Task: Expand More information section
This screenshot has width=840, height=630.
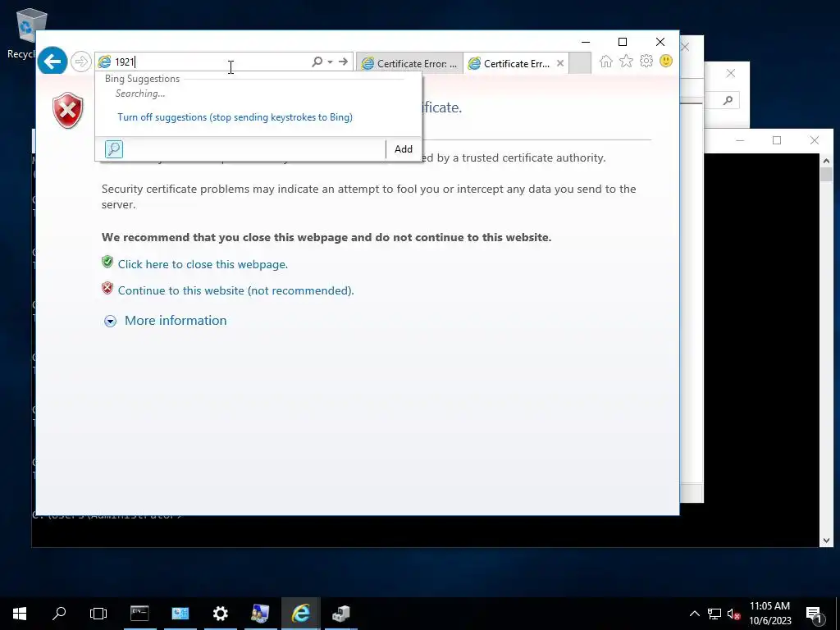Action: [x=111, y=321]
